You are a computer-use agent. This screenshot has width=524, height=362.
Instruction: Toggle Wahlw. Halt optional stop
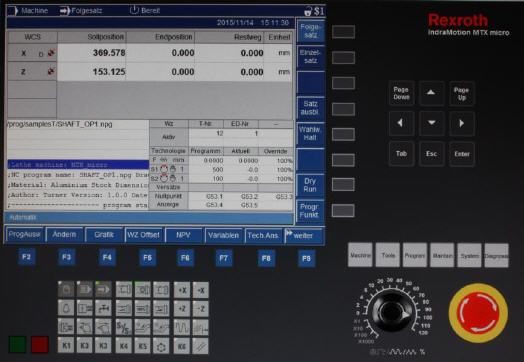pyautogui.click(x=310, y=134)
